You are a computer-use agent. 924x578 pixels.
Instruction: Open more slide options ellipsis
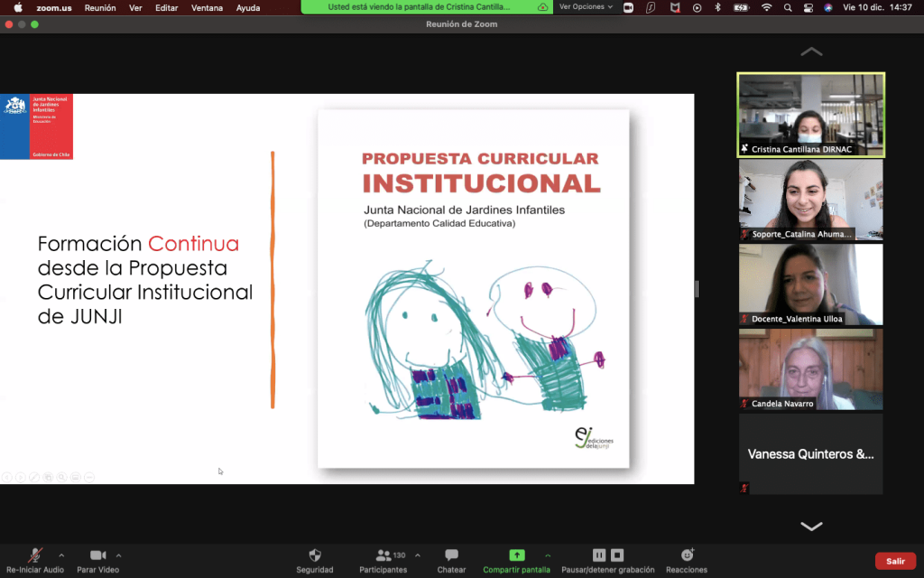[x=89, y=477]
